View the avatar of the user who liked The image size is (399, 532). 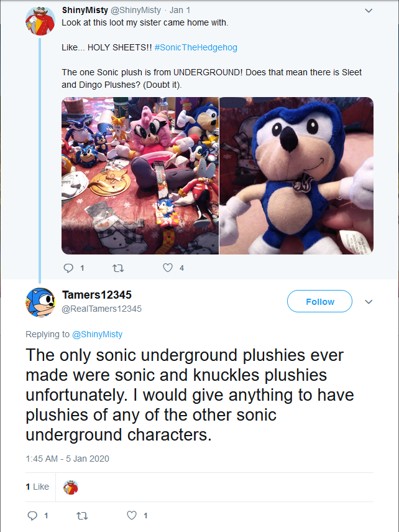click(x=71, y=487)
